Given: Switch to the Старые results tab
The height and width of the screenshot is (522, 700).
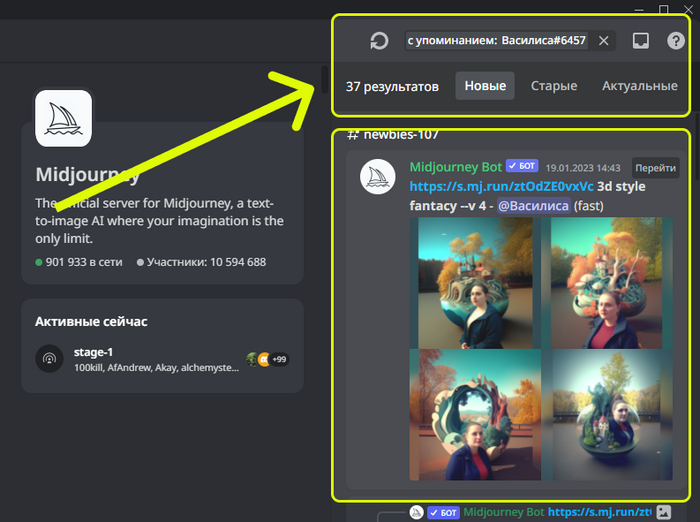Looking at the screenshot, I should click(554, 86).
